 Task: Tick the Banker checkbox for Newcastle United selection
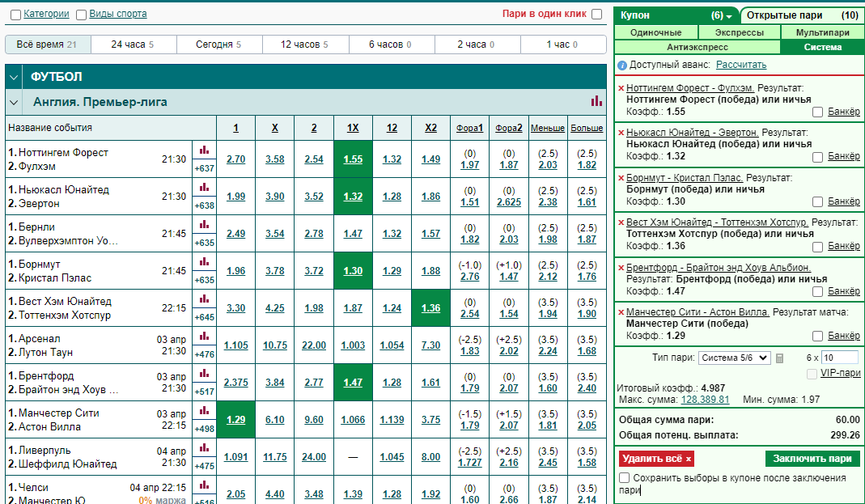coord(817,157)
